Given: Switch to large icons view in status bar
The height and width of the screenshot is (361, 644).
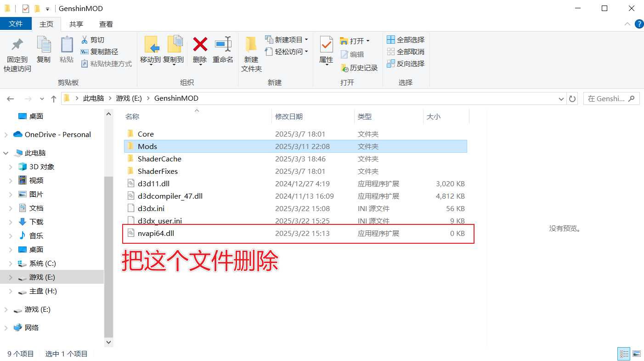Looking at the screenshot, I should click(x=637, y=354).
